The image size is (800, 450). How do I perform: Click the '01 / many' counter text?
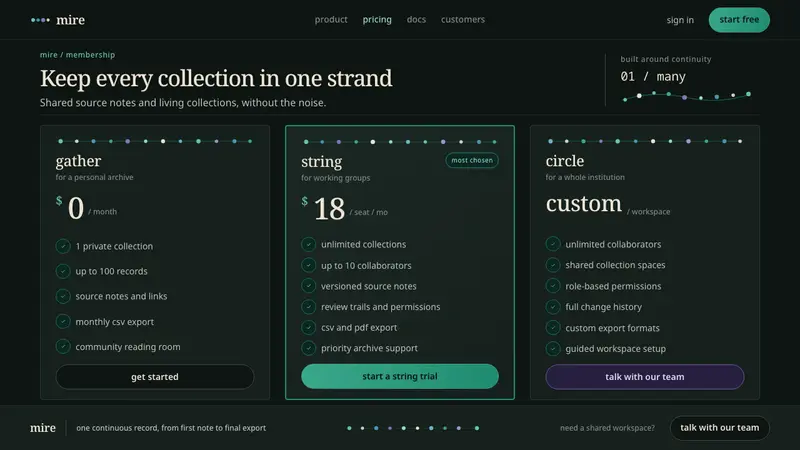653,77
